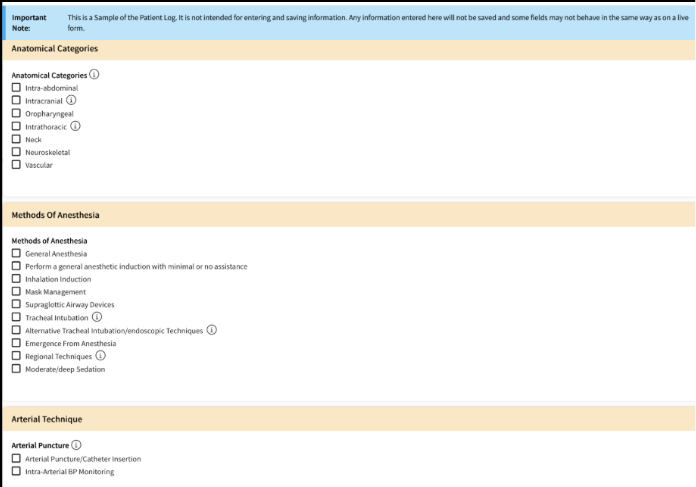Viewport: 696px width, 487px height.
Task: Click the bold Arterial Puncture field label
Action: click(40, 445)
